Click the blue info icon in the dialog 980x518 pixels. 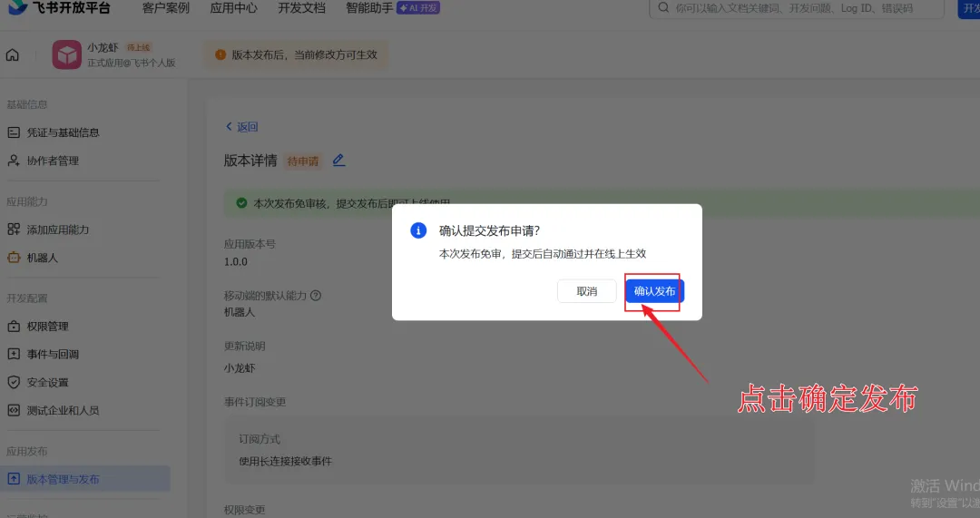coord(418,230)
